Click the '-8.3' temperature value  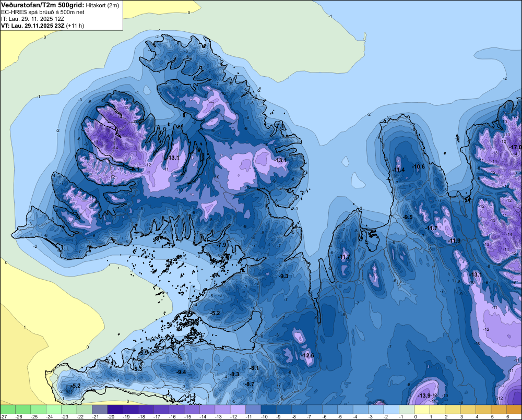(x=234, y=374)
